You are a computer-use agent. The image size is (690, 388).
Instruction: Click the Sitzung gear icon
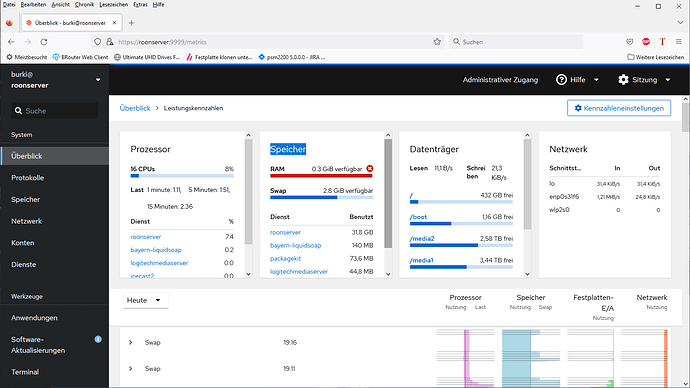point(623,80)
